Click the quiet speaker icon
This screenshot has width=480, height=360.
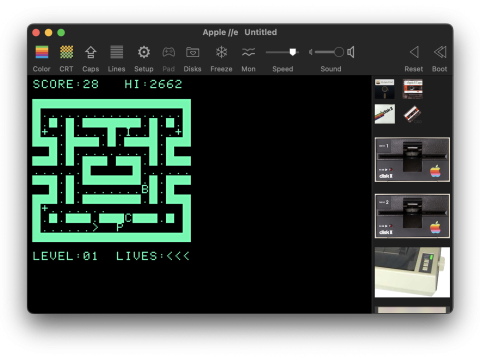point(311,52)
